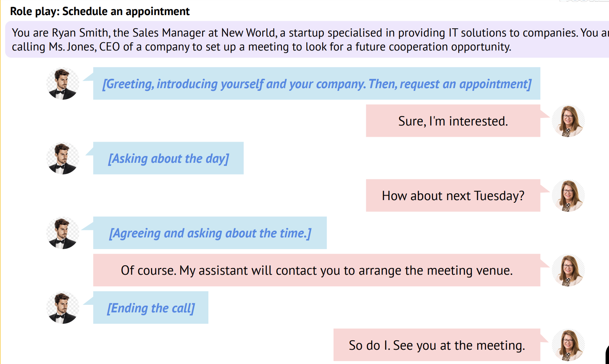609x364 pixels.
Task: Select the '[Ending the call]' prompt bubble
Action: [x=151, y=308]
